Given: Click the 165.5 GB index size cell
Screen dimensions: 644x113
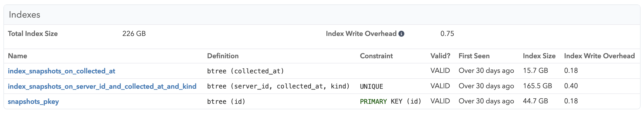Looking at the screenshot, I should (x=537, y=86).
